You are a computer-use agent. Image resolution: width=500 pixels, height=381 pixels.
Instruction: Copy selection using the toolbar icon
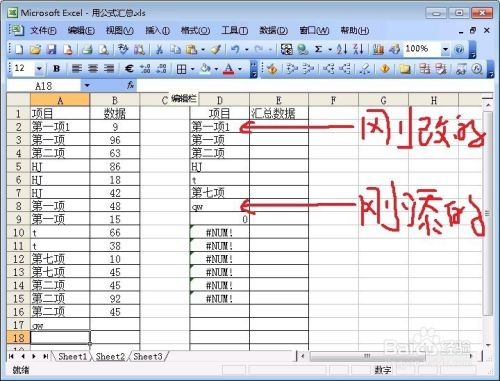click(175, 50)
